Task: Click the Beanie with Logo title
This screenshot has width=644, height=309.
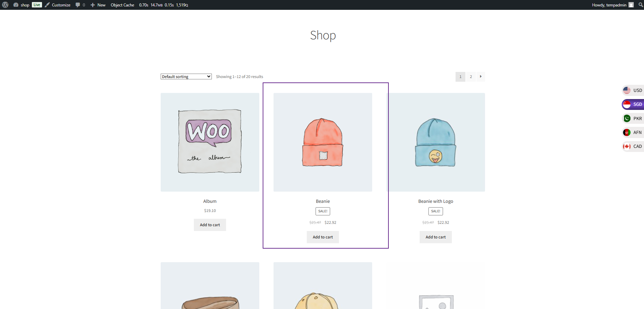Action: click(x=436, y=201)
